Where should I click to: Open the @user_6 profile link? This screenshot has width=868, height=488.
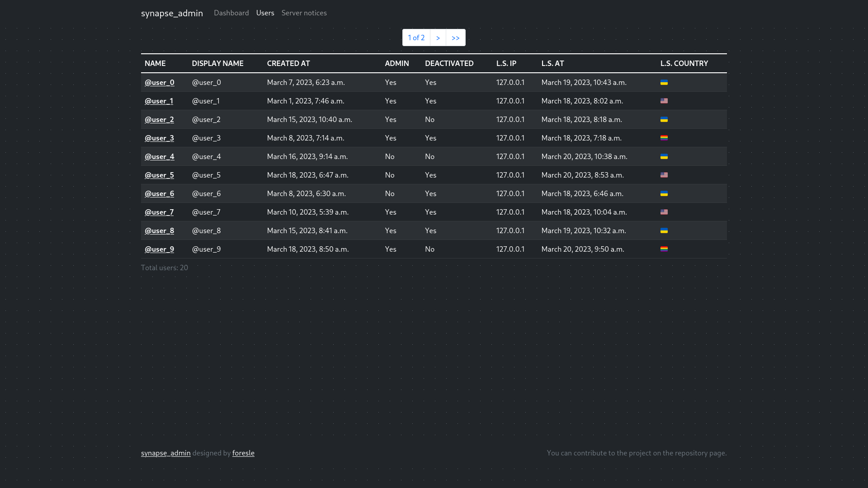click(159, 193)
